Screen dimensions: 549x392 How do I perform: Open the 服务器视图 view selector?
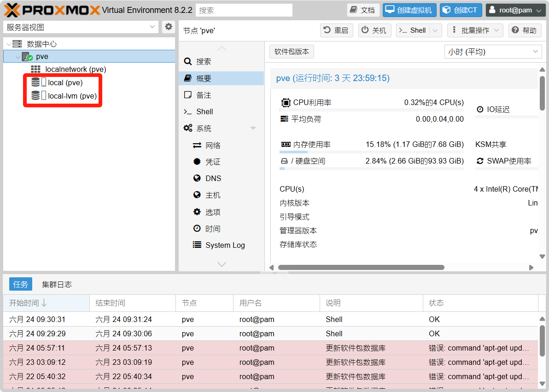click(81, 27)
